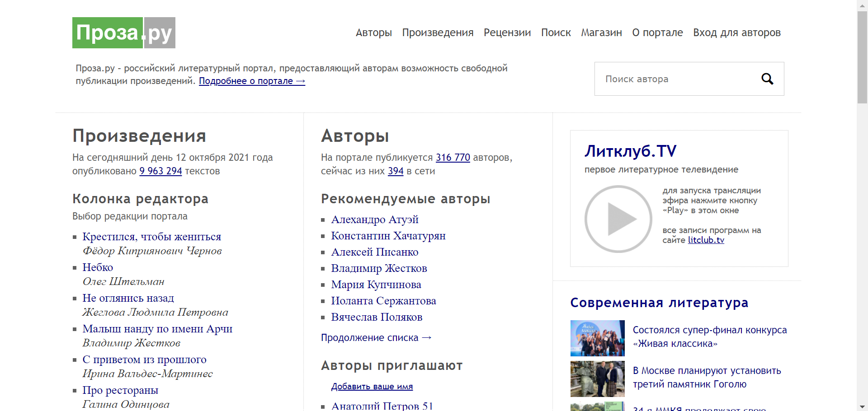Open recommended author Владимир Жестков
Screen dimensions: 868x411
coord(379,268)
